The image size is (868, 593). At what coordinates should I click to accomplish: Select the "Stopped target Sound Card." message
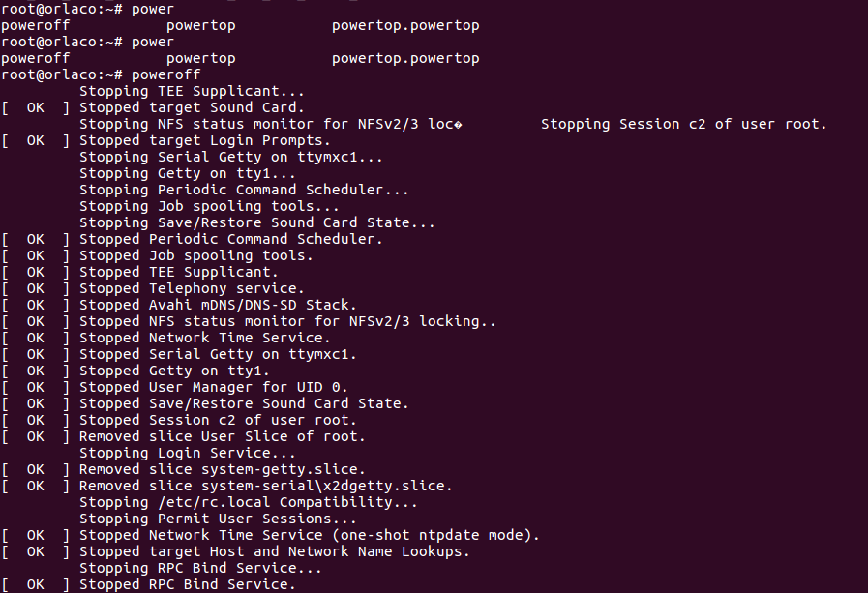pyautogui.click(x=192, y=107)
